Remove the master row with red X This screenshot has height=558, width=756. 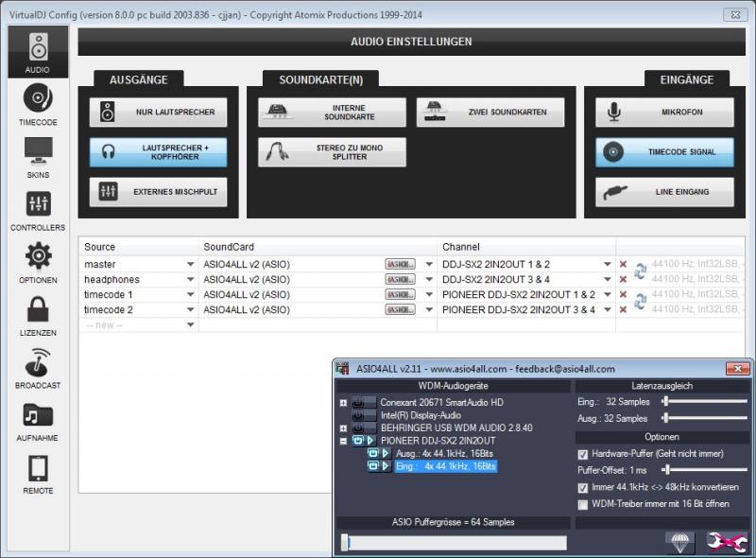[x=623, y=264]
